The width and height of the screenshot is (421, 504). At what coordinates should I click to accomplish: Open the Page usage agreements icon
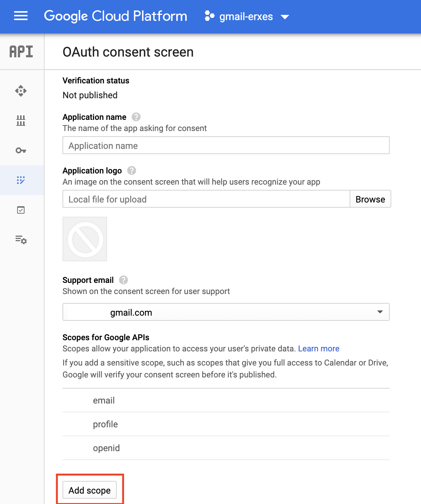click(x=21, y=240)
